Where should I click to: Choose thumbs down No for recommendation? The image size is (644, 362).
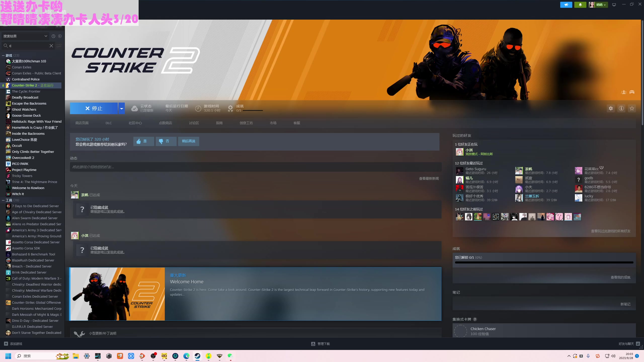[x=166, y=141]
